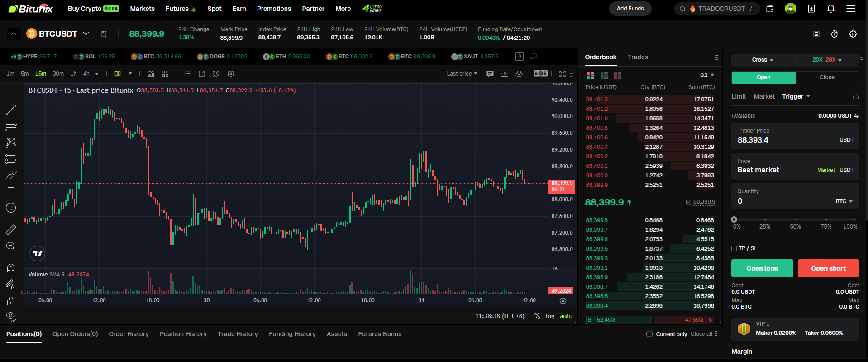Open chart indicators panel
The width and height of the screenshot is (868, 362).
point(151,74)
